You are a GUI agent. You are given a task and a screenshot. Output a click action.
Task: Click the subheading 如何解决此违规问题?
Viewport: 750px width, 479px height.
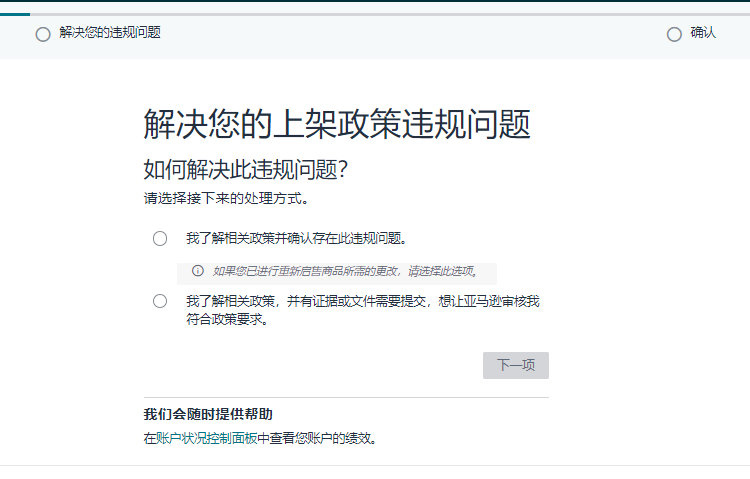click(x=246, y=169)
